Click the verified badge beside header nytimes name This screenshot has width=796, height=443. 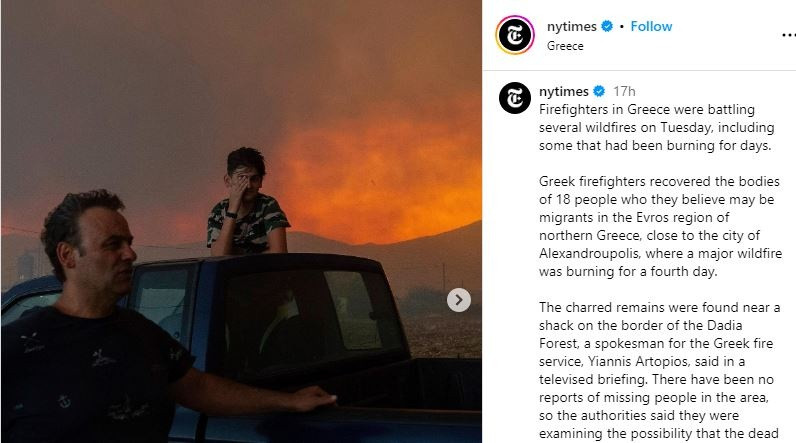click(607, 26)
